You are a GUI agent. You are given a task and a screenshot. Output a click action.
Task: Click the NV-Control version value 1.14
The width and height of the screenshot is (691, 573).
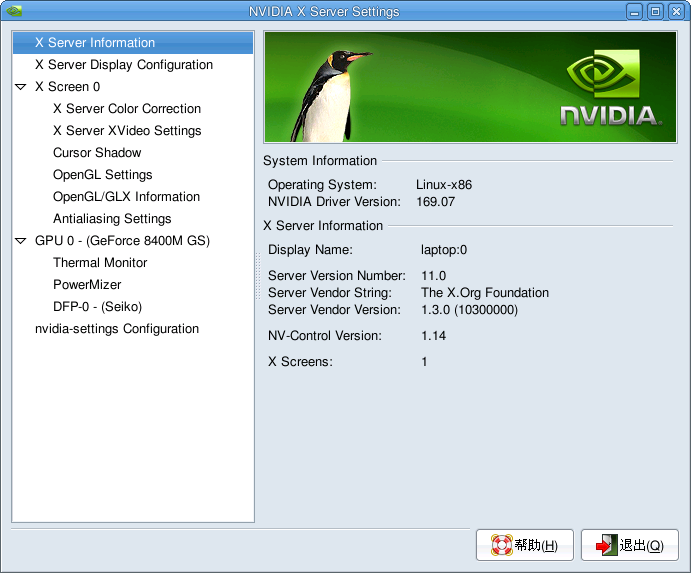[x=434, y=336]
